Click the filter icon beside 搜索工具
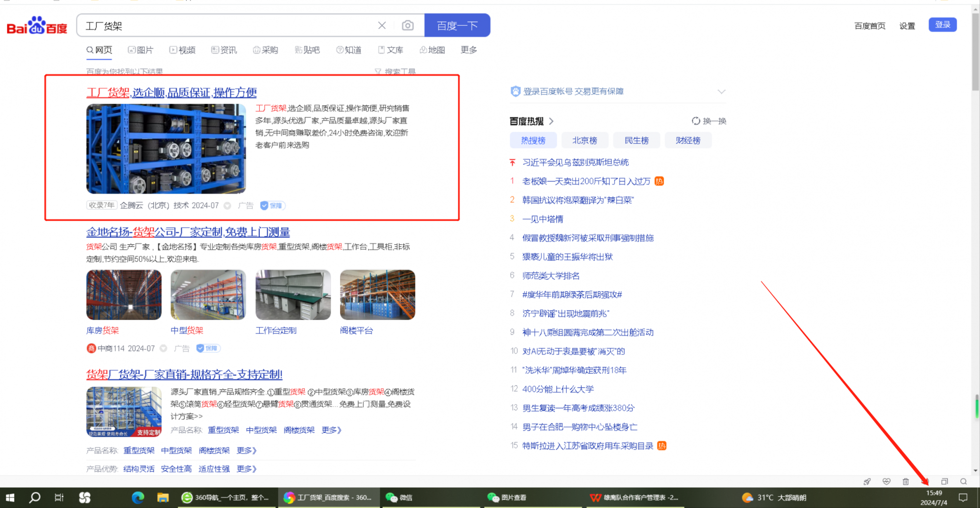The image size is (980, 508). tap(378, 72)
